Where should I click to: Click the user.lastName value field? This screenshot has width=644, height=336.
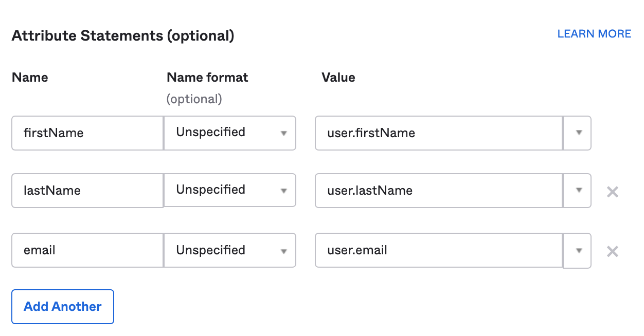click(438, 191)
